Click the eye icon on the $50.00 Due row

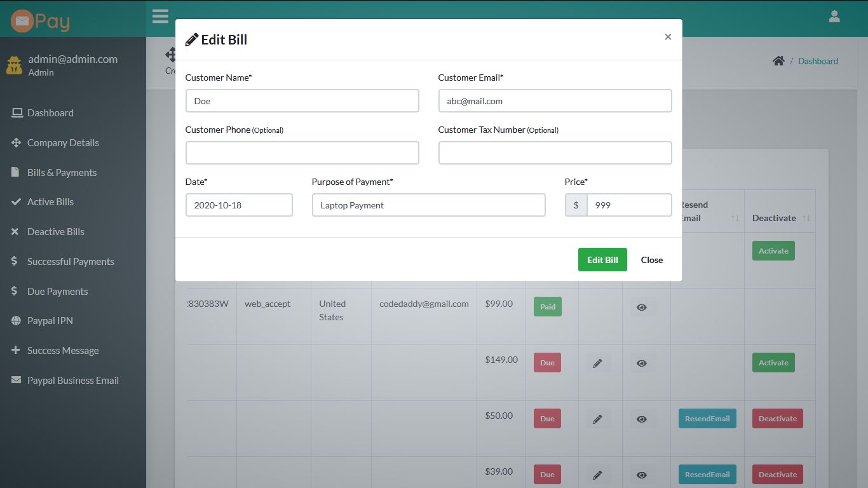[x=641, y=418]
